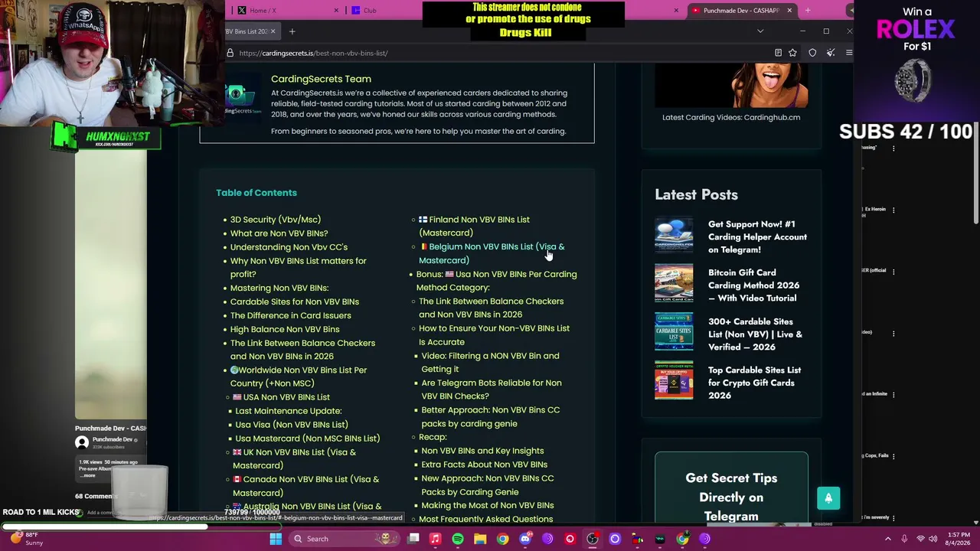Click the 300+ Cardable Sites post thumbnail

[674, 333]
